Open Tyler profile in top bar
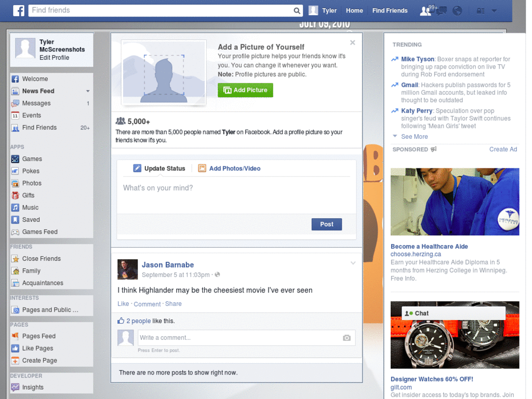Image resolution: width=532 pixels, height=399 pixels. 323,10
